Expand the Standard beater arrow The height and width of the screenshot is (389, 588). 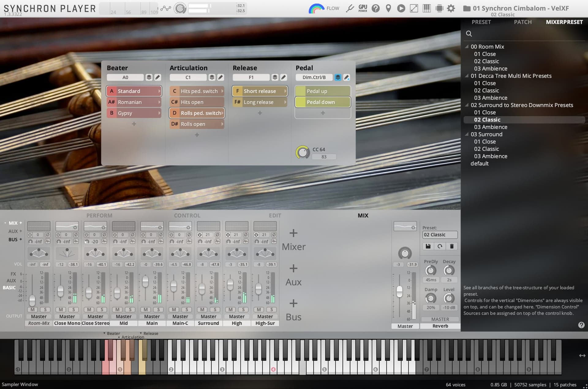(159, 91)
